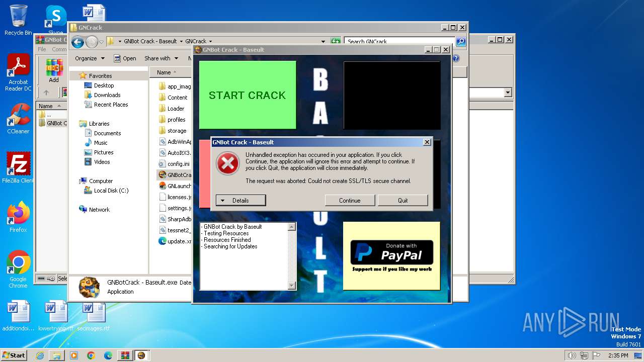The height and width of the screenshot is (362, 644).
Task: Click the volume icon in system tray
Action: pos(572,355)
